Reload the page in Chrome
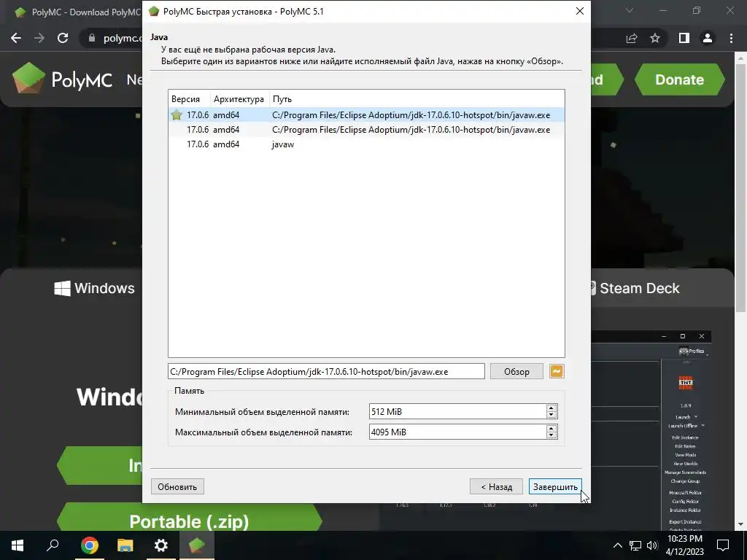Viewport: 747px width, 560px height. (x=63, y=38)
